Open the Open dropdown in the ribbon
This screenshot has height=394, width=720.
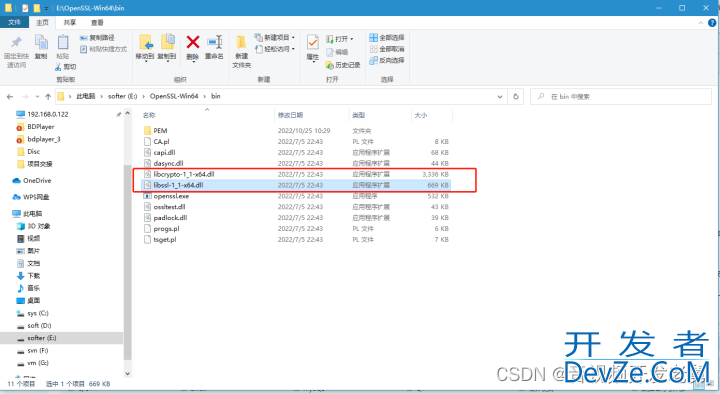tap(340, 39)
